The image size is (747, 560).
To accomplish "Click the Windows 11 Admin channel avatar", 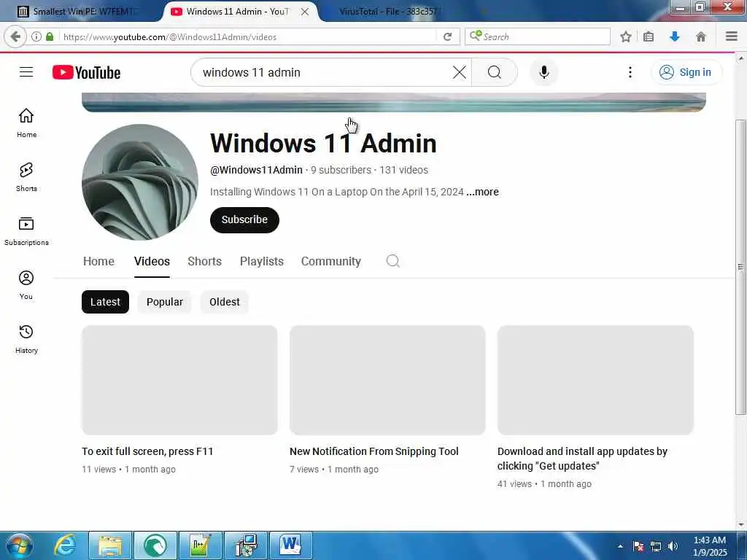I will coord(140,182).
